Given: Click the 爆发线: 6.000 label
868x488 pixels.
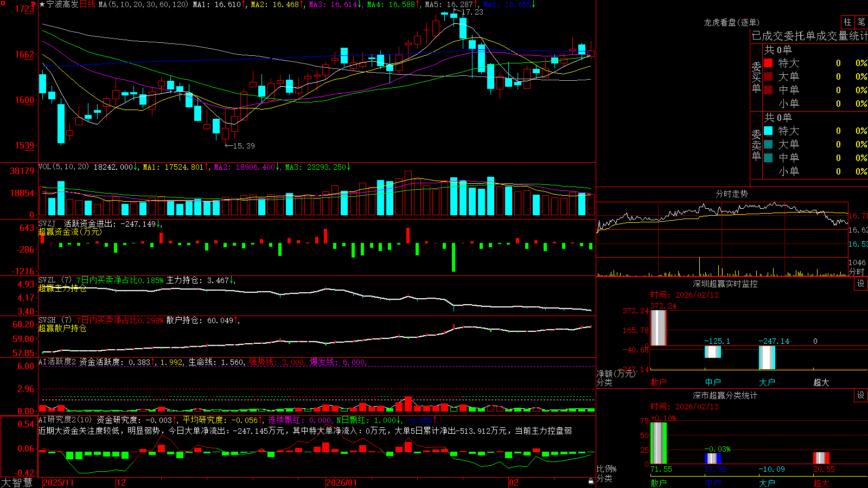Looking at the screenshot, I should 338,362.
